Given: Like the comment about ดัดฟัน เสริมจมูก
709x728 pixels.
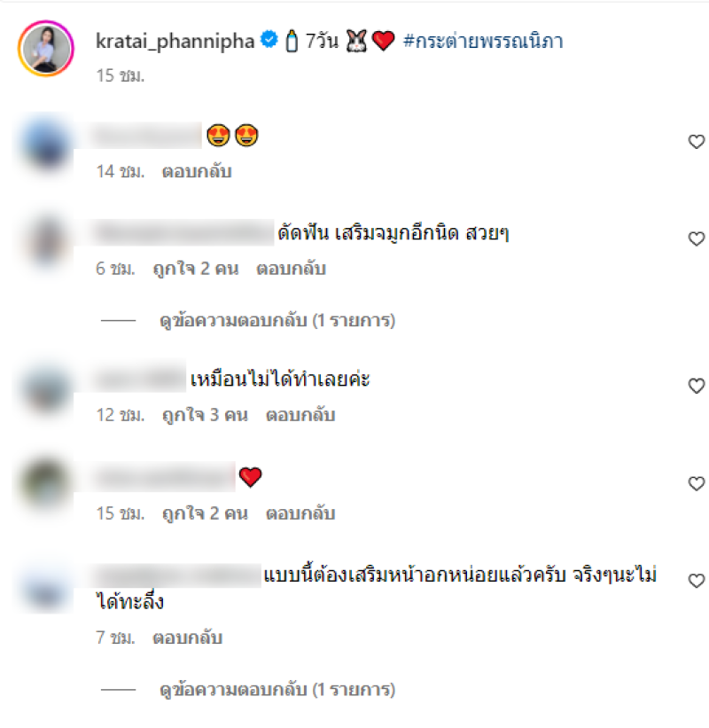Looking at the screenshot, I should 696,239.
